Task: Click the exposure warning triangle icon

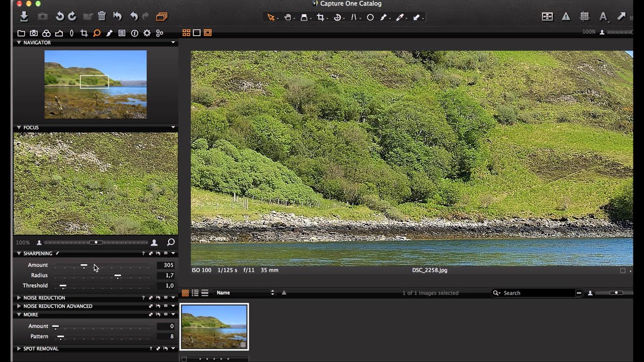Action: click(x=566, y=17)
